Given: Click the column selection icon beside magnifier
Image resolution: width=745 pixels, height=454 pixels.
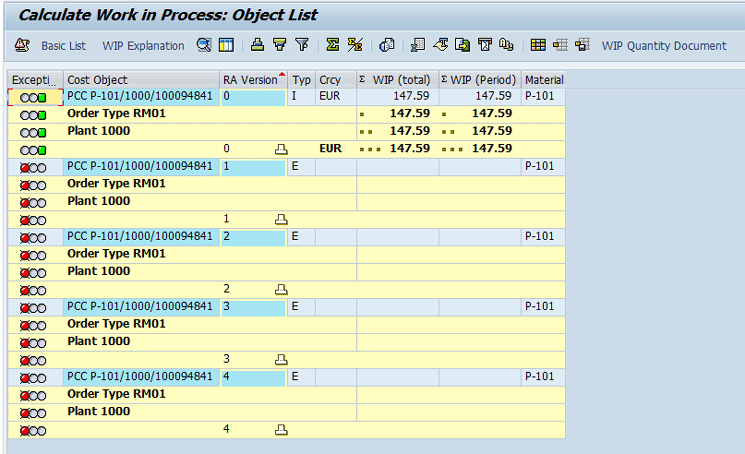Looking at the screenshot, I should (x=226, y=45).
